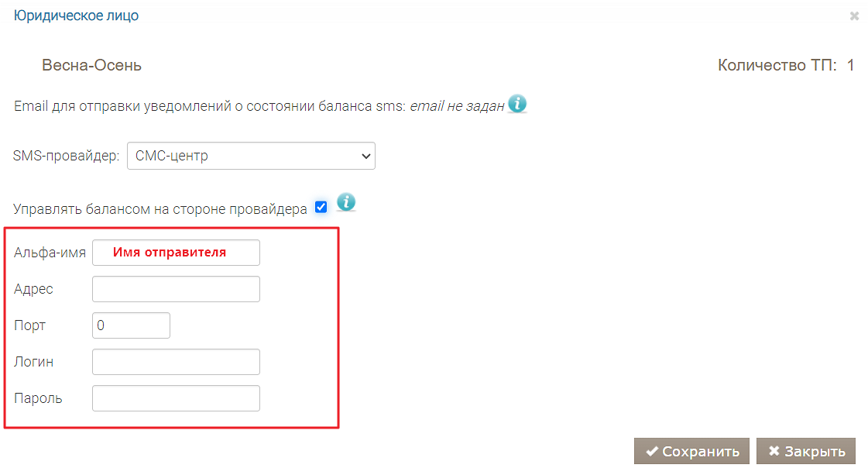This screenshot has width=868, height=475.
Task: Expand the provider list via dropdown arrow
Action: [365, 157]
